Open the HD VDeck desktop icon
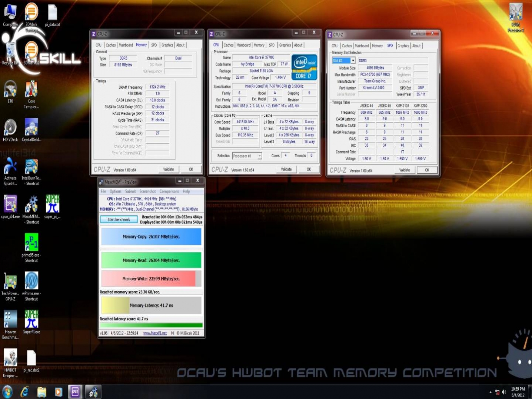The height and width of the screenshot is (399, 532). (10, 130)
